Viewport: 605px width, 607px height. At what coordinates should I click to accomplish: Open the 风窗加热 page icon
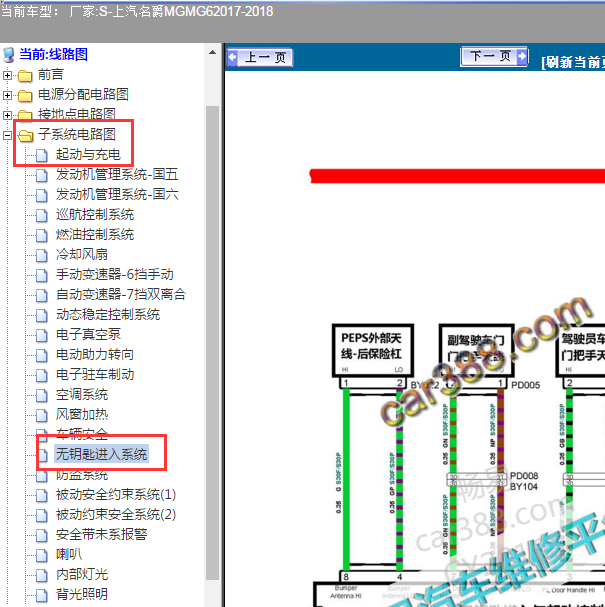click(x=41, y=415)
